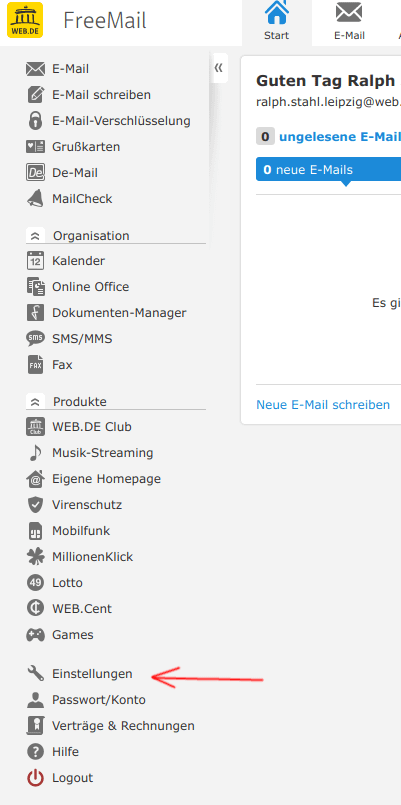Open Verträge & Rechnungen
Viewport: 401px width, 805px height.
[x=123, y=726]
